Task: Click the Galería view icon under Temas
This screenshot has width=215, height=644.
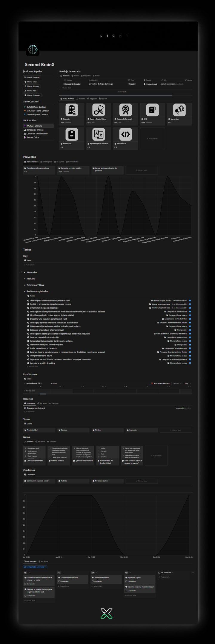Action: [25, 423]
